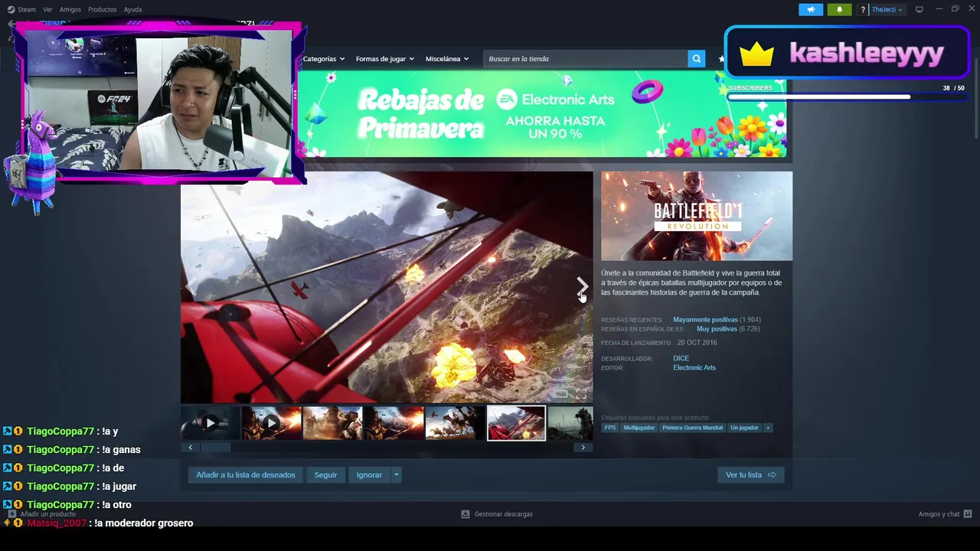Click the Gestionar descargas icon
Image resolution: width=980 pixels, height=551 pixels.
pyautogui.click(x=465, y=514)
